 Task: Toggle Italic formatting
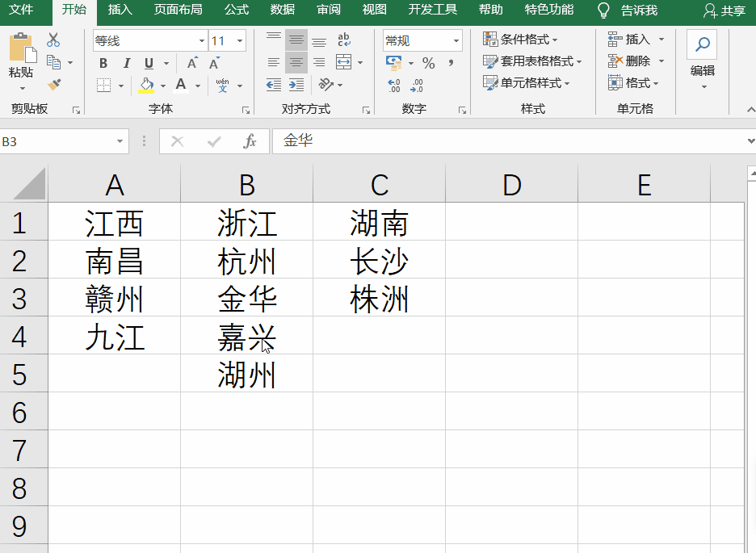point(126,63)
